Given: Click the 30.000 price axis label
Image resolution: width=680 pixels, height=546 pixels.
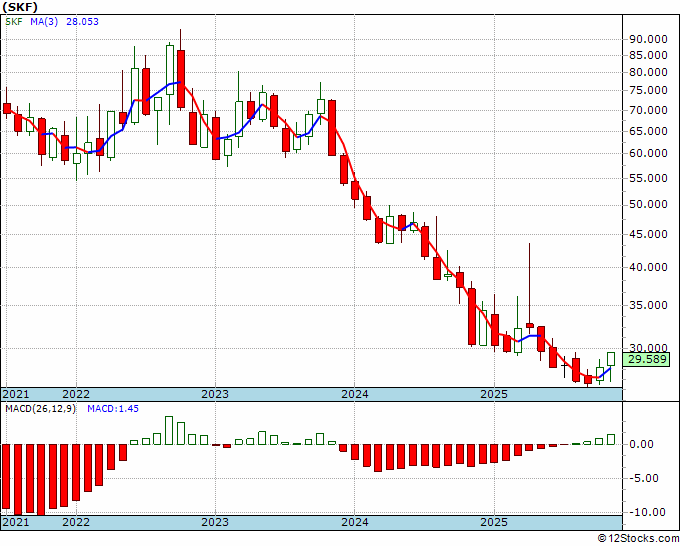Looking at the screenshot, I should click(x=648, y=348).
